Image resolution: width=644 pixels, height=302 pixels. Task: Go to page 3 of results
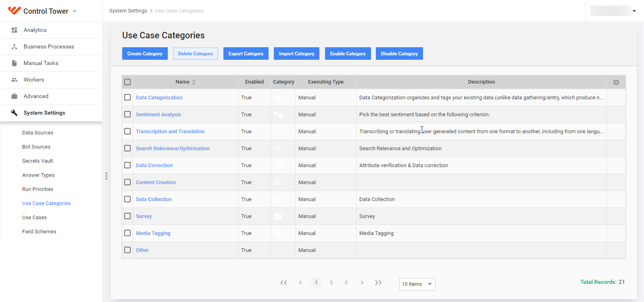[346, 283]
